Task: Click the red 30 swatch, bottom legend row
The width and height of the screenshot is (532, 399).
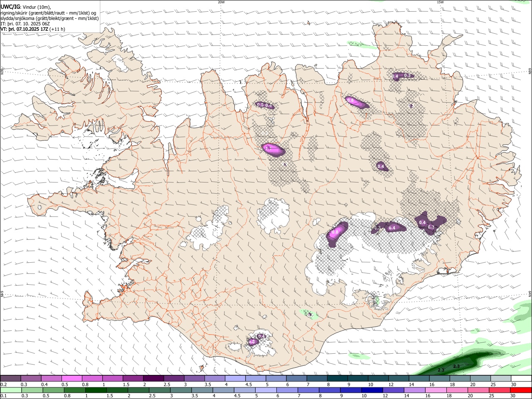Action: coord(521,390)
